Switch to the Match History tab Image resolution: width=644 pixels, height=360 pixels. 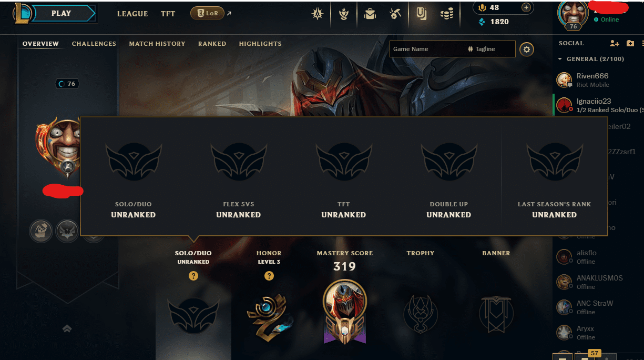pyautogui.click(x=157, y=44)
